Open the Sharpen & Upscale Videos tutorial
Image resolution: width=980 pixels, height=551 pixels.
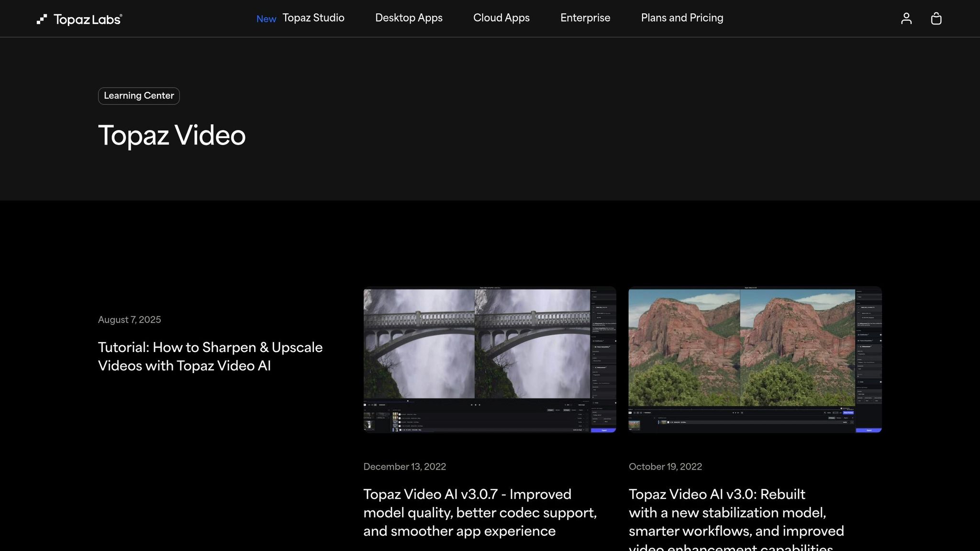point(211,356)
